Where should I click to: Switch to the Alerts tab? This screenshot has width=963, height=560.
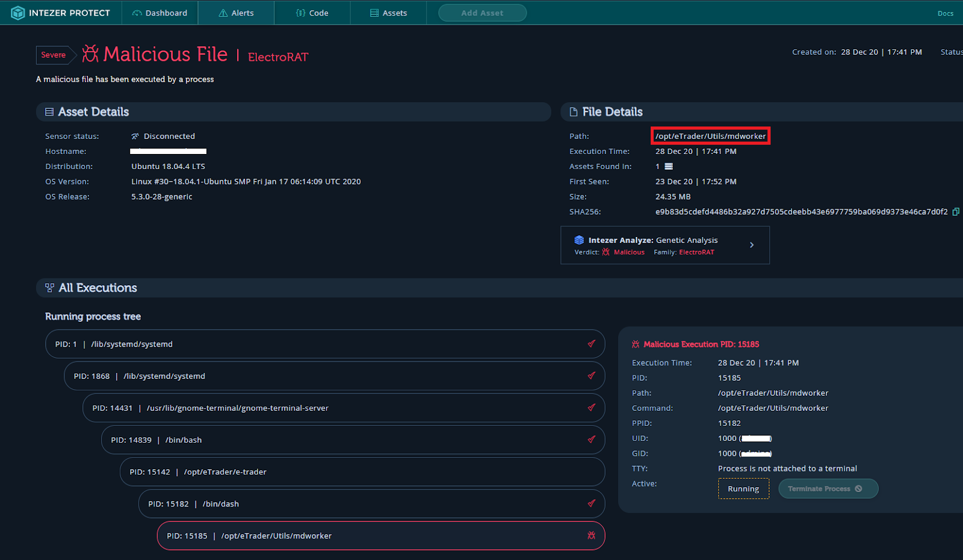(x=236, y=13)
